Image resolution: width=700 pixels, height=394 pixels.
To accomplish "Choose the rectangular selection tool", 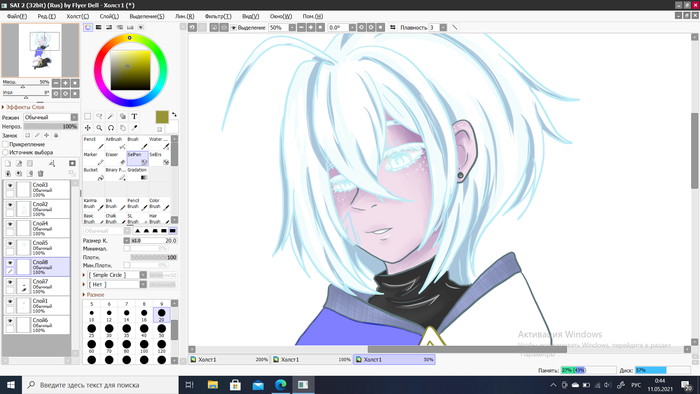I will tap(88, 116).
